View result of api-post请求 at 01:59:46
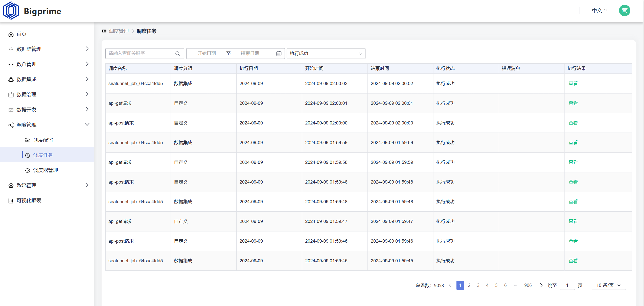The image size is (644, 306). click(x=573, y=241)
